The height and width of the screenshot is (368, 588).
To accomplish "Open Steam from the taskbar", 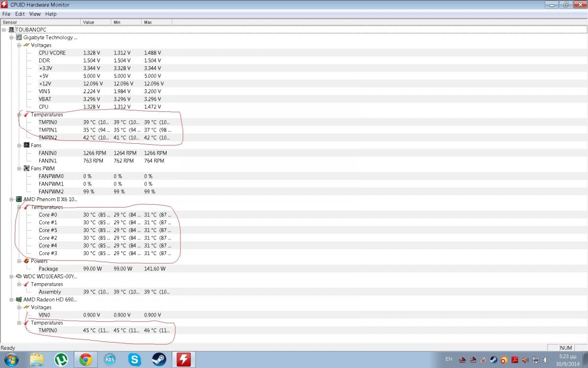I will pyautogui.click(x=158, y=360).
